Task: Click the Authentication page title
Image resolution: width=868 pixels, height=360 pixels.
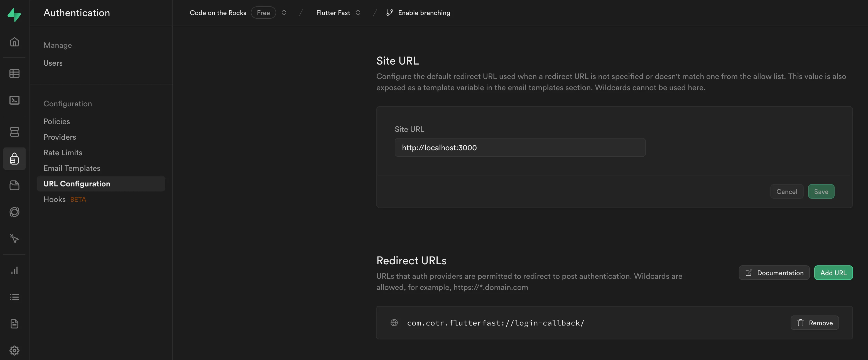Action: (x=77, y=13)
